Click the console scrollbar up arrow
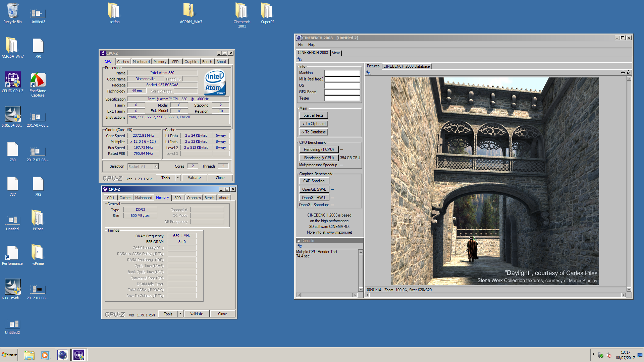 pyautogui.click(x=361, y=252)
